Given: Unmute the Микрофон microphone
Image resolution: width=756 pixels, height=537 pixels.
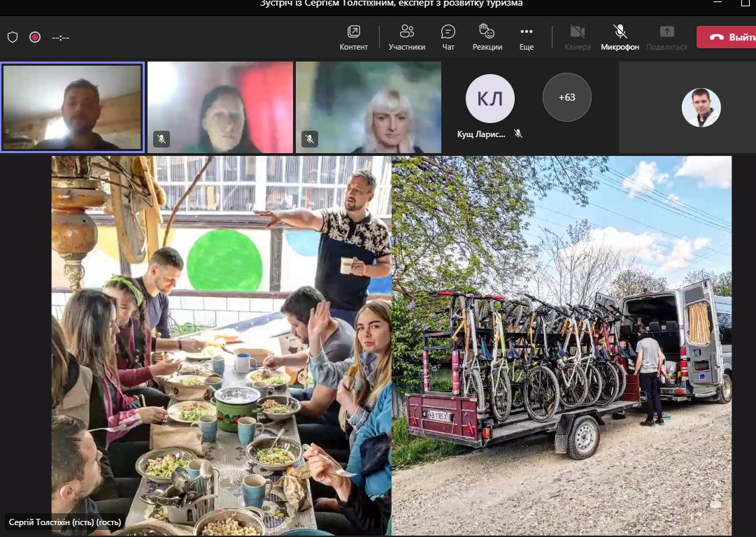Looking at the screenshot, I should [620, 37].
